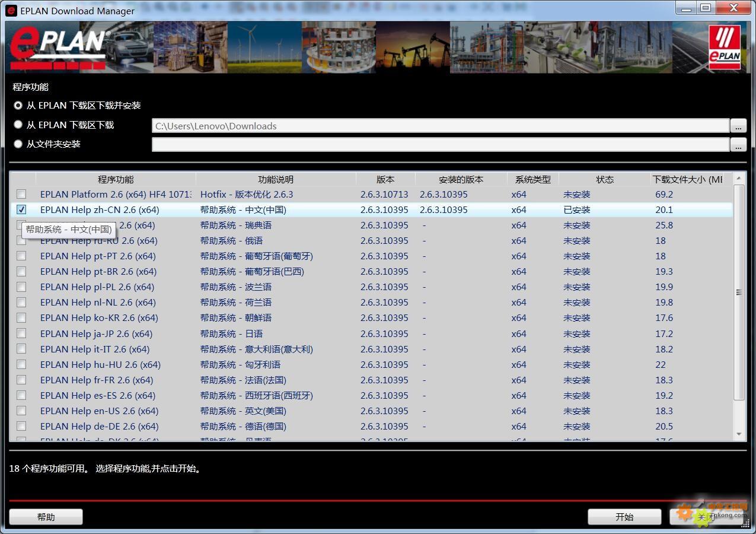The width and height of the screenshot is (756, 534).
Task: Click Hotfix - 版本优化 2.6.3 description
Action: pyautogui.click(x=247, y=194)
